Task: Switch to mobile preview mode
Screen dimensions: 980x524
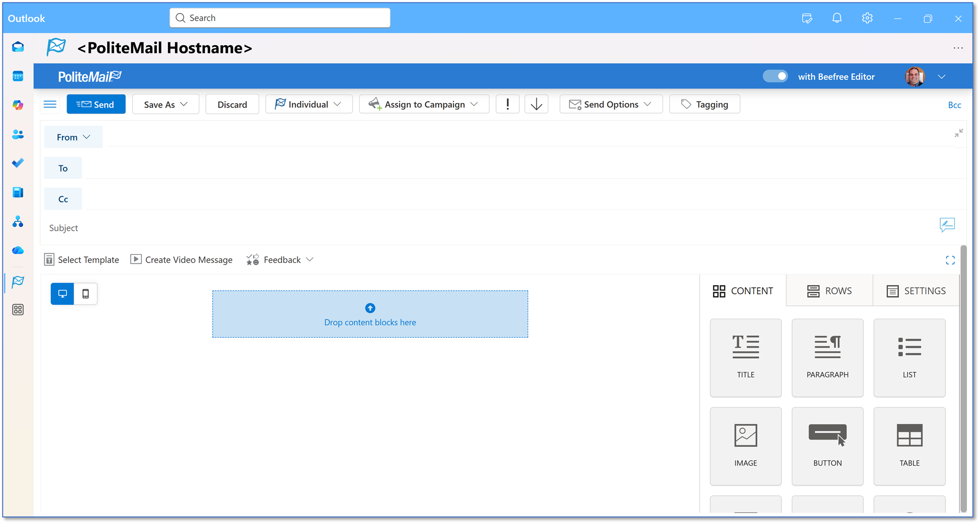Action: tap(86, 294)
